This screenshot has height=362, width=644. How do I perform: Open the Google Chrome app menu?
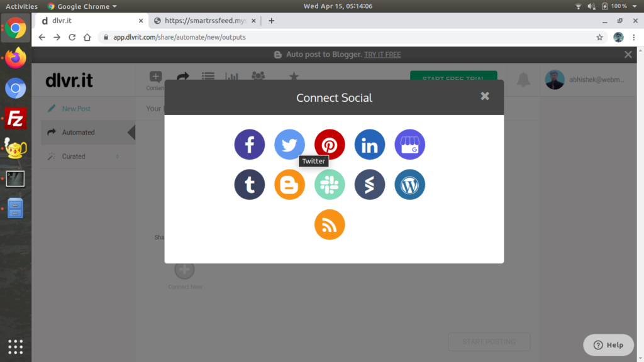[82, 6]
